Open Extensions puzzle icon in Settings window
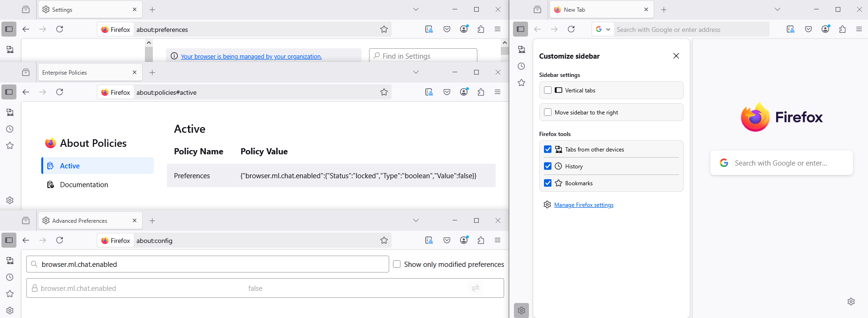868x318 pixels. click(481, 29)
